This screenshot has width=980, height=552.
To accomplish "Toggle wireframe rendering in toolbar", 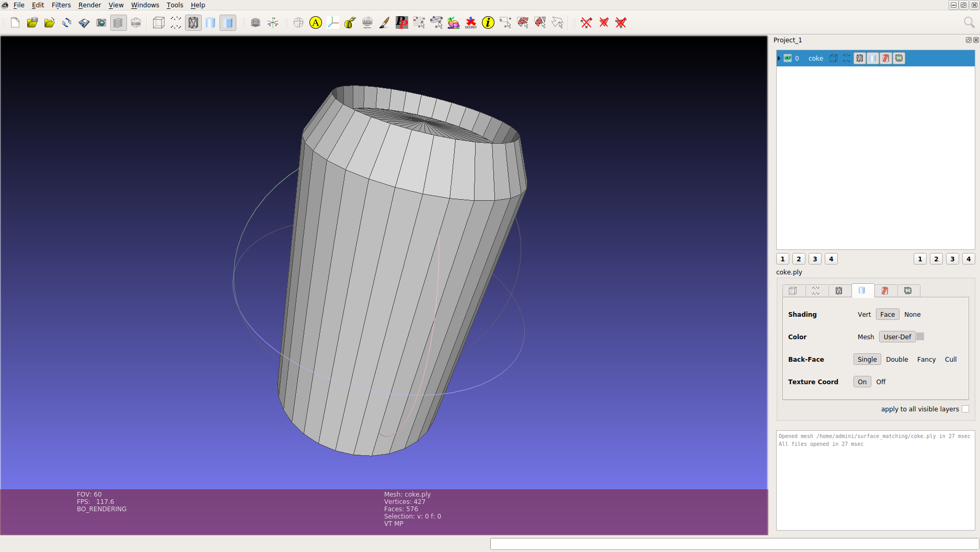I will (193, 22).
